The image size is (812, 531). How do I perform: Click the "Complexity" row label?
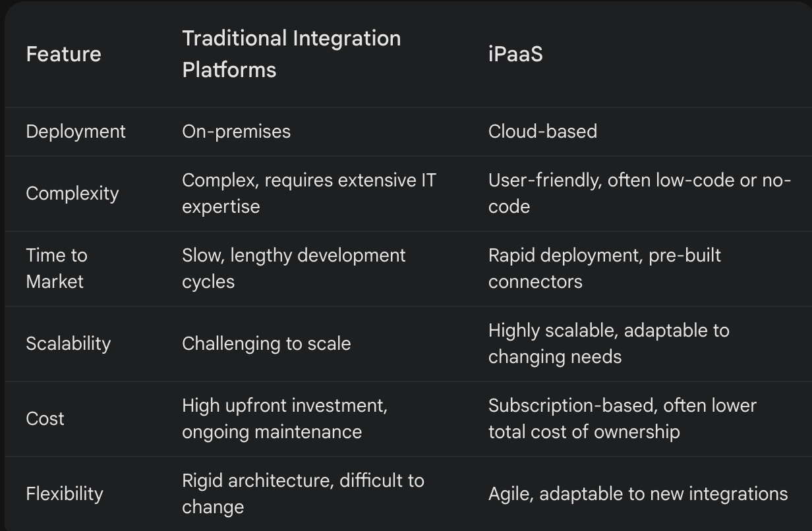point(72,193)
